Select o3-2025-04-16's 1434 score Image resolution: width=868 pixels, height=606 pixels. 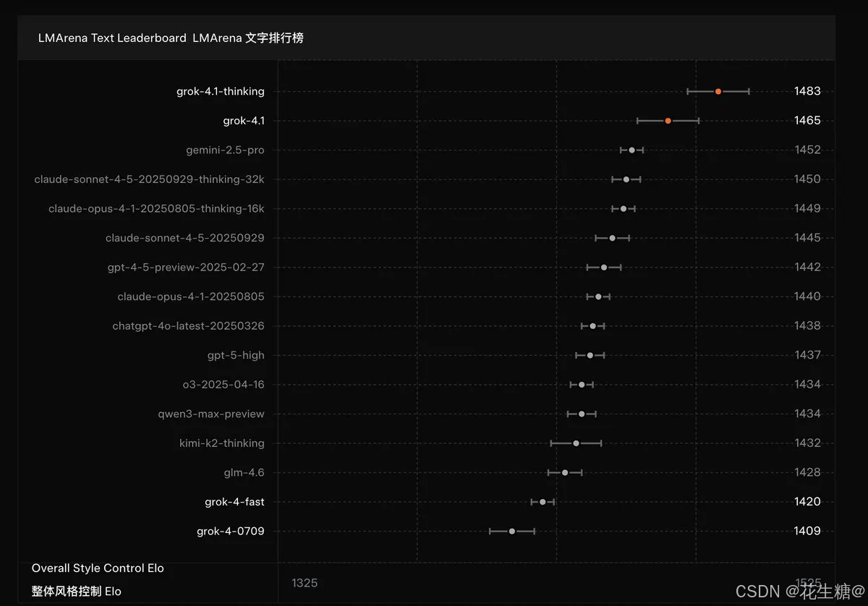[x=807, y=385]
